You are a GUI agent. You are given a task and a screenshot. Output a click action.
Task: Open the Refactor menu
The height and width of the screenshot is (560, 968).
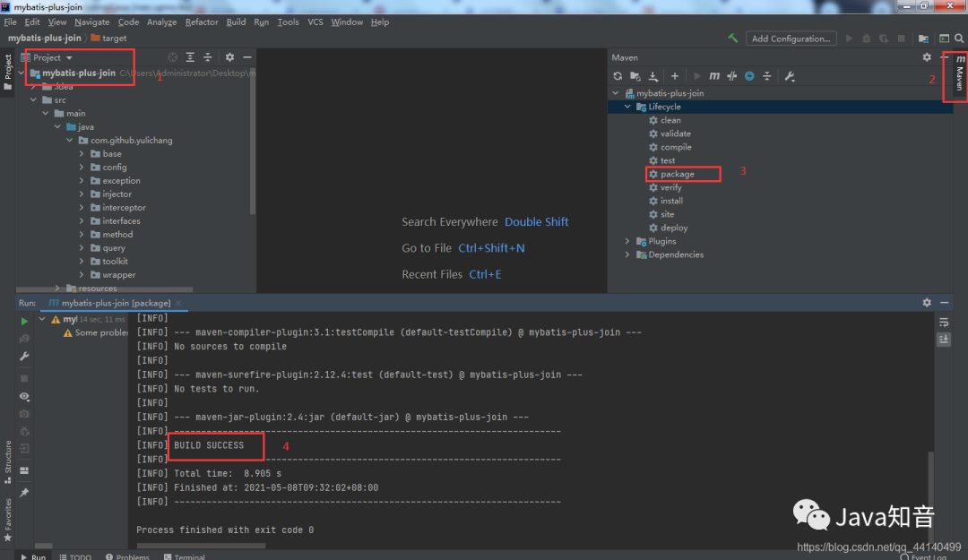202,22
